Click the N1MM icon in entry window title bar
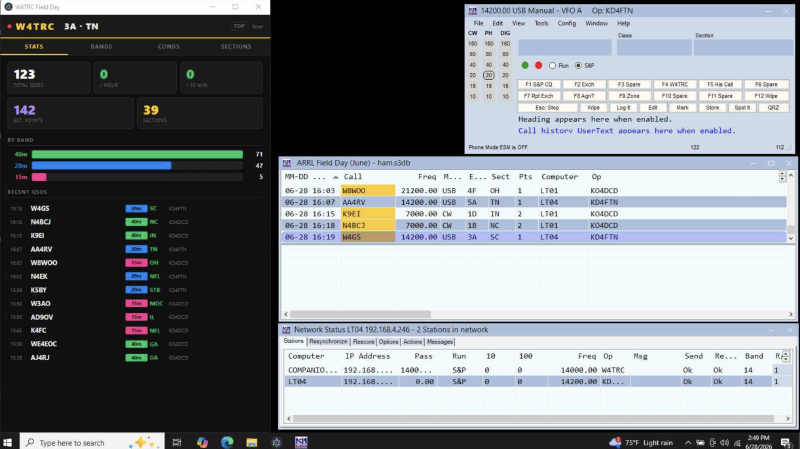The image size is (800, 449). click(x=472, y=11)
